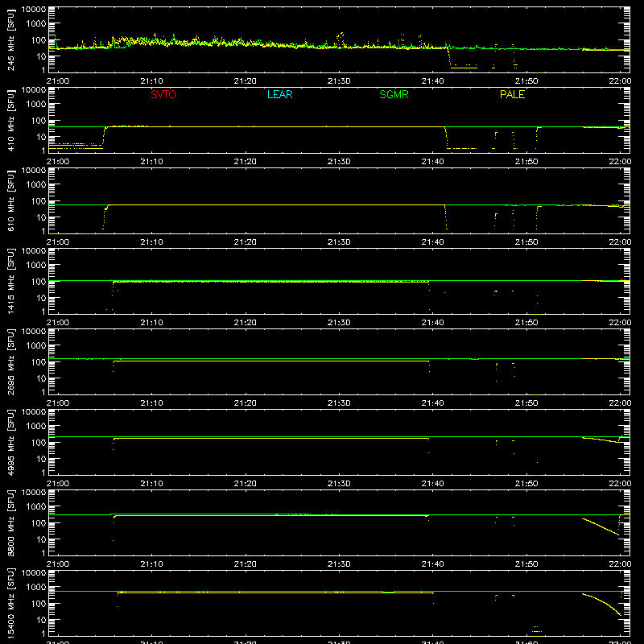The image size is (644, 644).
Task: Select the 4995 MHz [SFU] axis label
Action: 11,443
